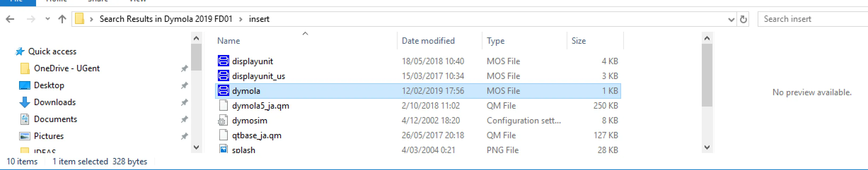The width and height of the screenshot is (868, 170).
Task: Expand the address bar history dropdown
Action: tap(731, 19)
